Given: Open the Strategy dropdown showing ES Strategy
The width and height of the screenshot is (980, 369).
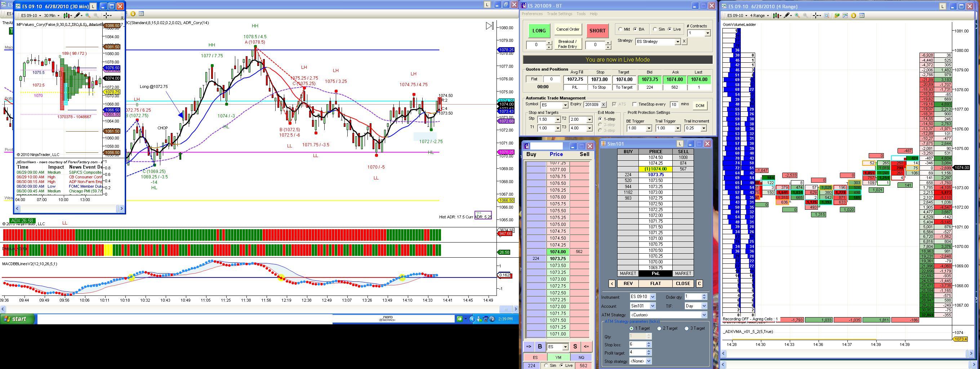Looking at the screenshot, I should tap(677, 41).
